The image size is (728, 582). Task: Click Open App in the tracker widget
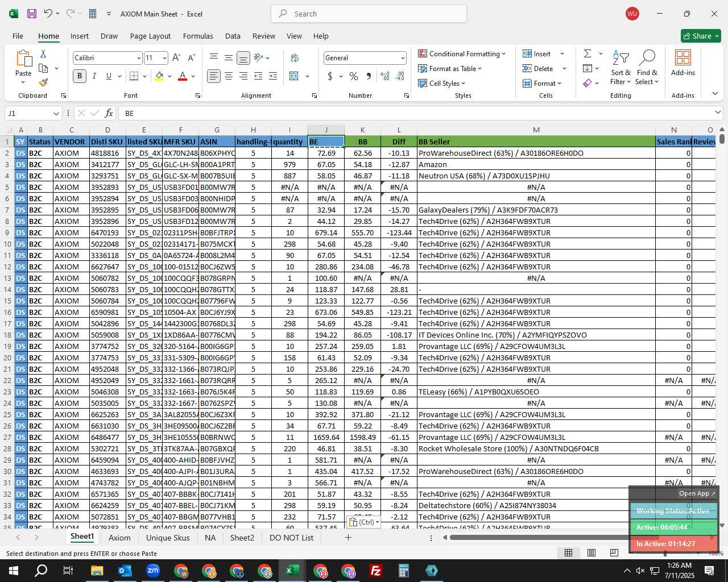tap(697, 493)
